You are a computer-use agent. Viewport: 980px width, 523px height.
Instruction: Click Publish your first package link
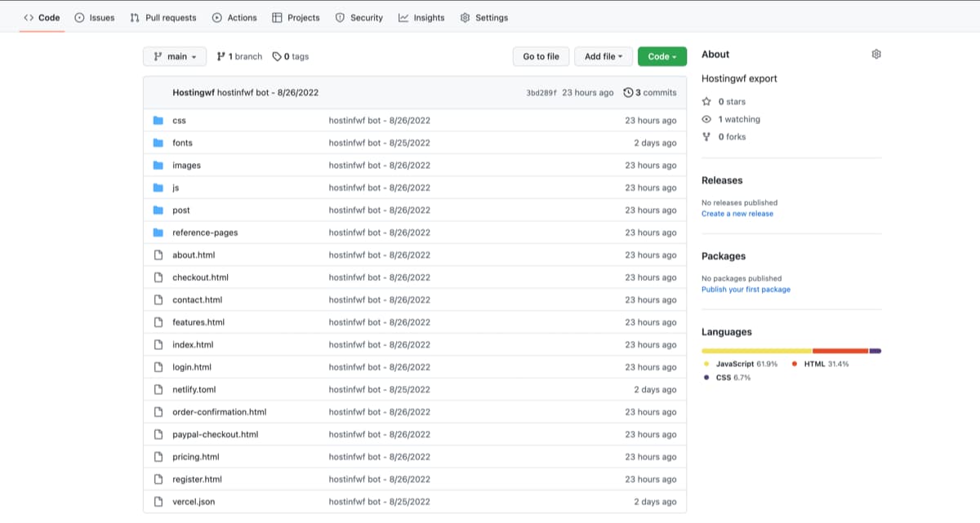click(x=747, y=289)
